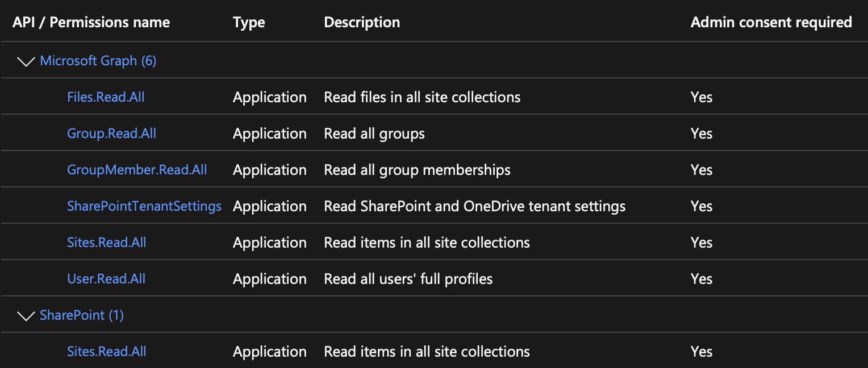Select 'Read all users' full profiles' description
The image size is (868, 368).
[408, 279]
